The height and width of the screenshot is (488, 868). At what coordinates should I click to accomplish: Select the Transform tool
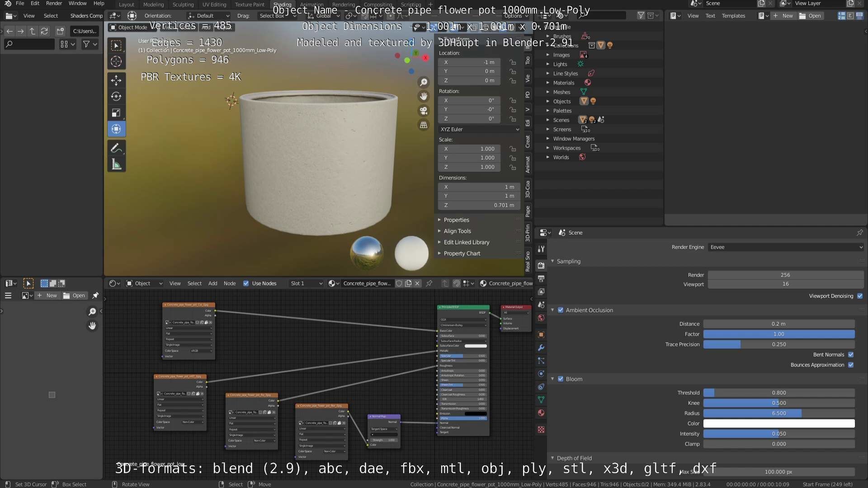[x=116, y=129]
